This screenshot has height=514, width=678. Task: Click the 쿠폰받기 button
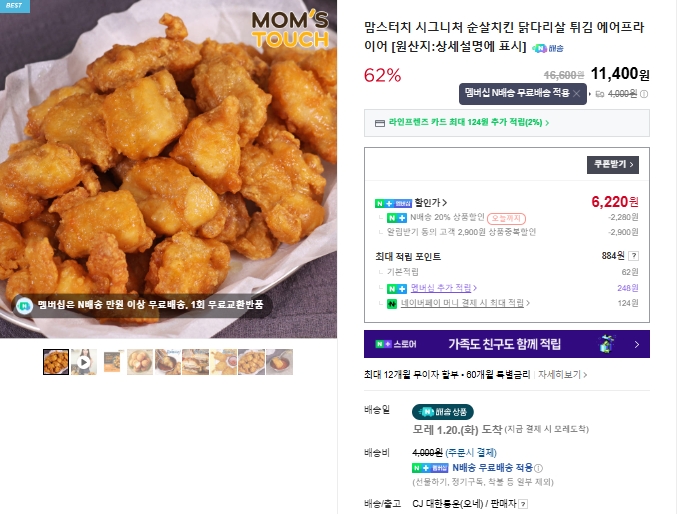pyautogui.click(x=613, y=165)
